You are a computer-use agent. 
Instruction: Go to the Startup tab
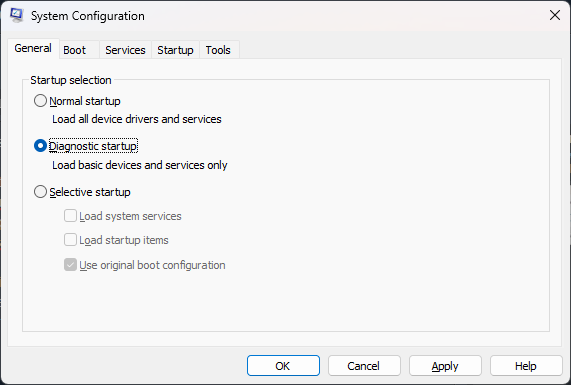tap(175, 50)
